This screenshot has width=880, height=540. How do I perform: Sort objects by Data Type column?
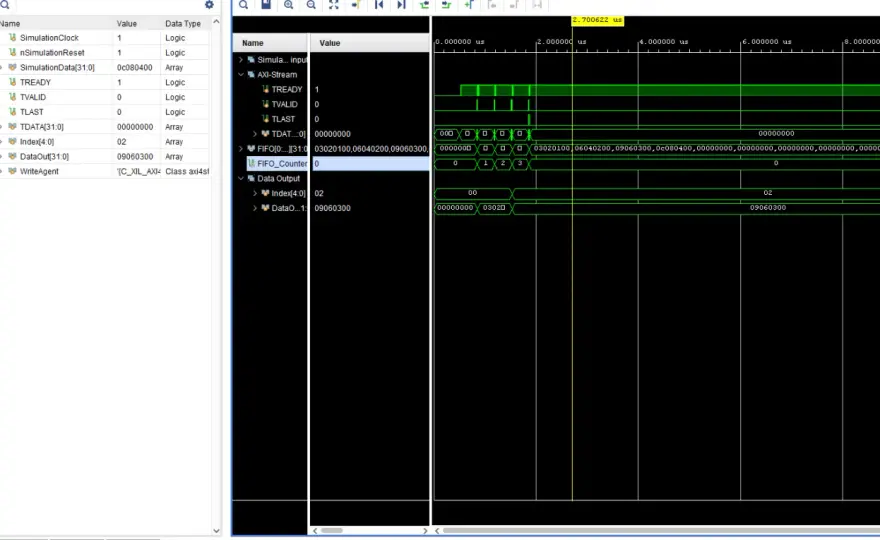click(x=185, y=24)
